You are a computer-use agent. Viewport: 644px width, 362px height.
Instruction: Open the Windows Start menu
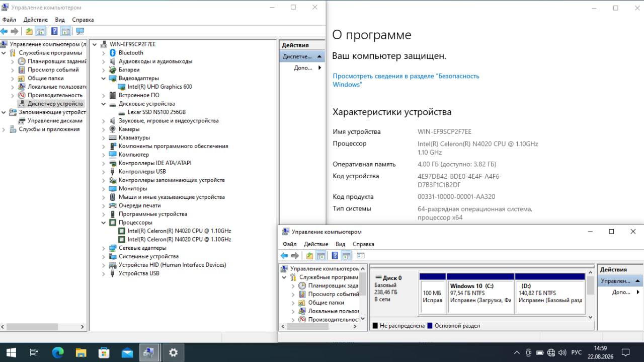pos(11,352)
